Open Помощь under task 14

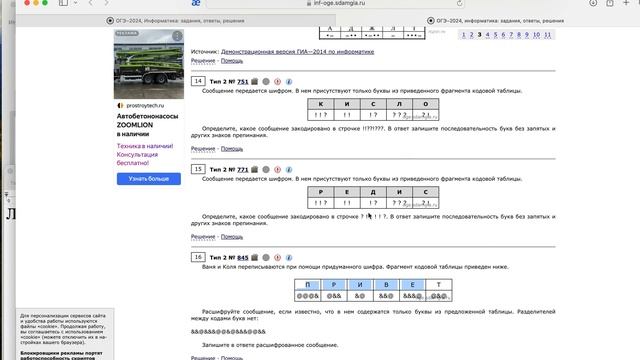point(232,149)
